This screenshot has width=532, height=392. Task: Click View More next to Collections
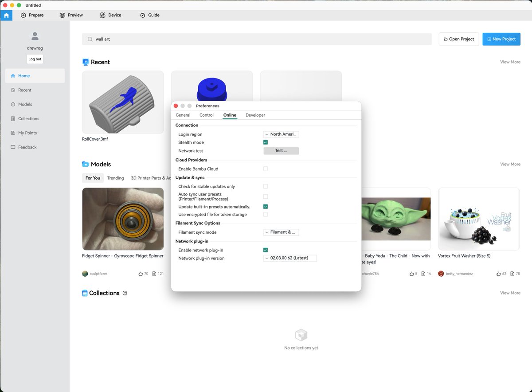pyautogui.click(x=510, y=293)
